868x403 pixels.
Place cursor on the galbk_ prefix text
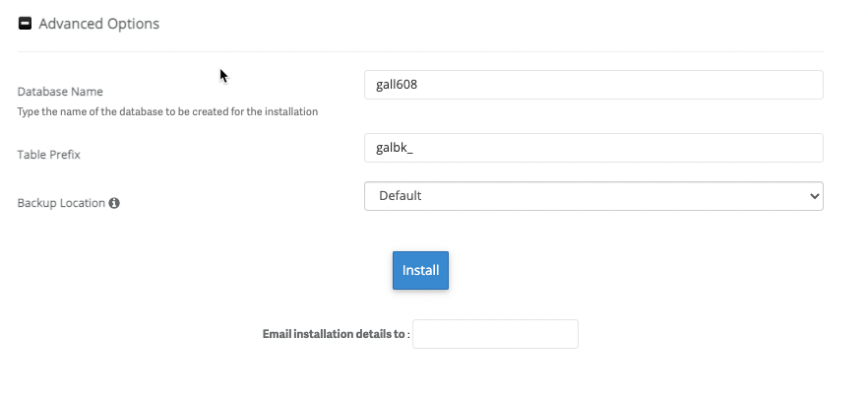396,148
